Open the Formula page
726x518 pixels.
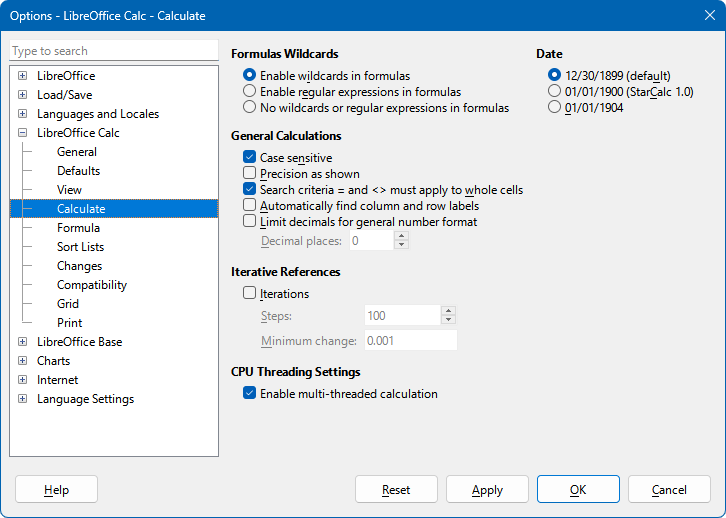point(78,228)
